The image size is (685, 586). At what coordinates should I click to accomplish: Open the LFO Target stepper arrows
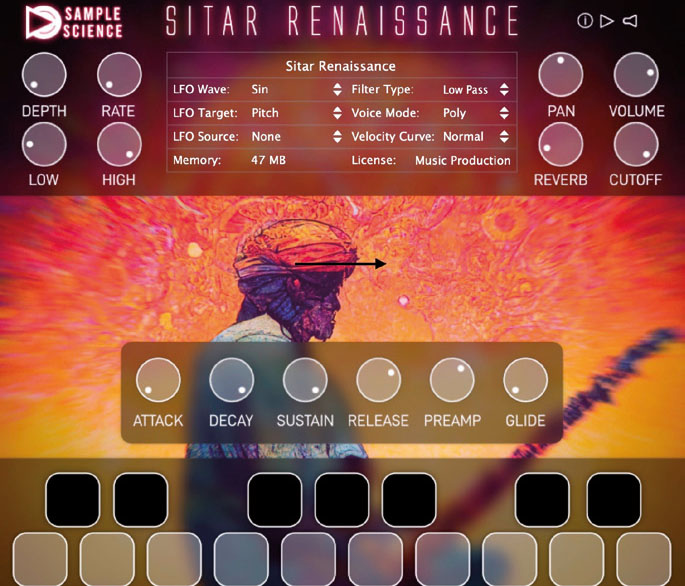click(x=337, y=113)
